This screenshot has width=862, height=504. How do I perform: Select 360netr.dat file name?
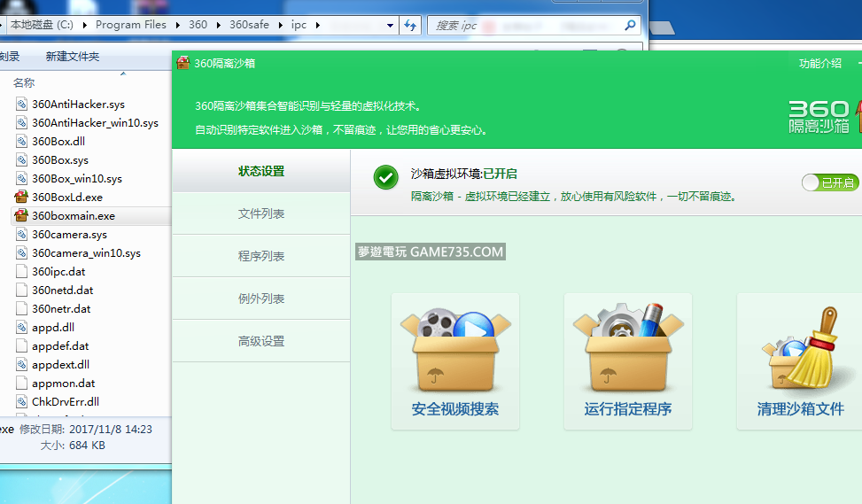(61, 309)
